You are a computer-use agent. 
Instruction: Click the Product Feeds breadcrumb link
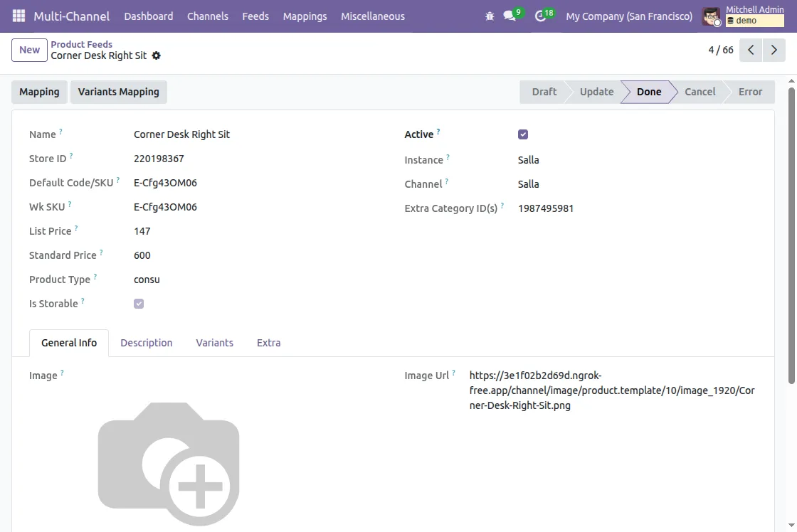pos(81,44)
